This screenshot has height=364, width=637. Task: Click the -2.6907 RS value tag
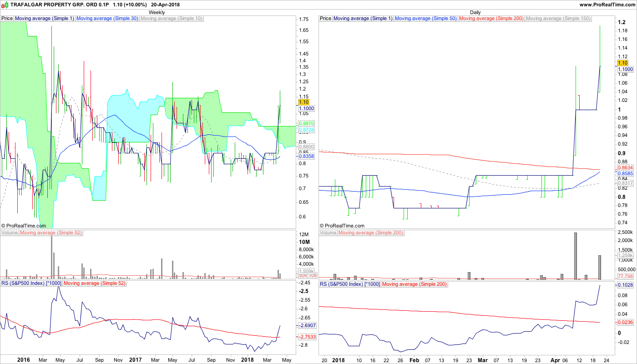[x=308, y=326]
